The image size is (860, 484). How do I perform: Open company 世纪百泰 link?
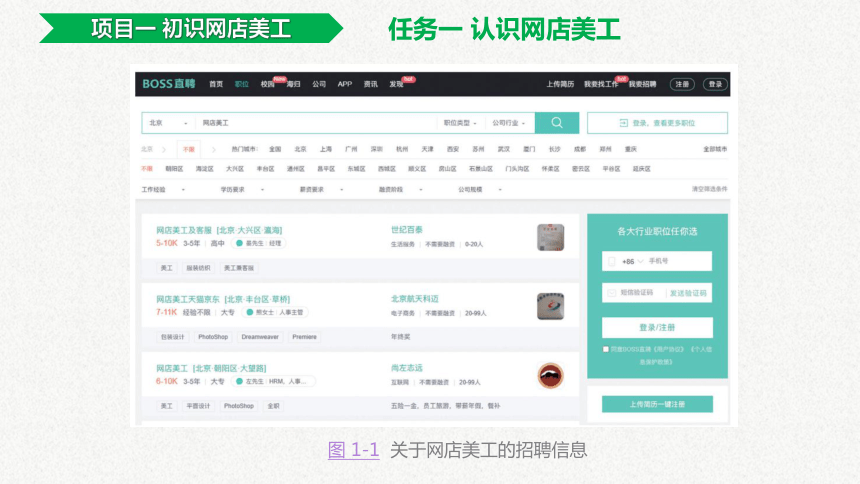(406, 229)
